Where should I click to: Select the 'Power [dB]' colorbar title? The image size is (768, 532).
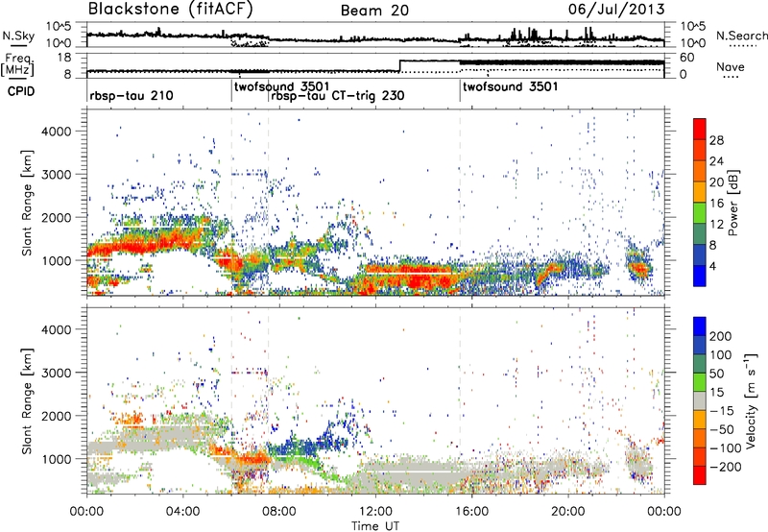[733, 203]
